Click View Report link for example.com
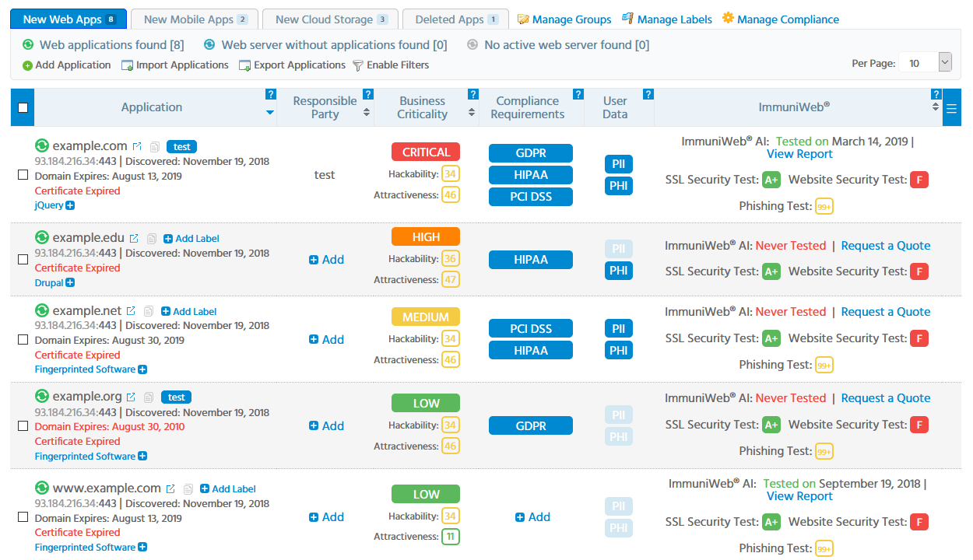973x560 pixels. click(799, 154)
